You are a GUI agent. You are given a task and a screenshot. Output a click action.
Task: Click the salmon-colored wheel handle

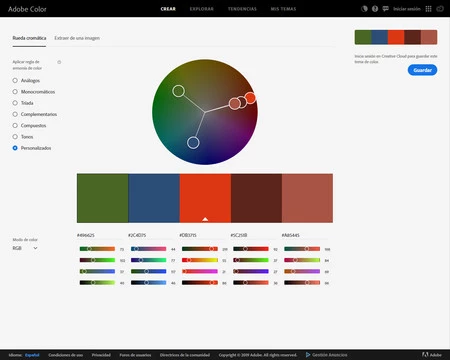(x=235, y=104)
